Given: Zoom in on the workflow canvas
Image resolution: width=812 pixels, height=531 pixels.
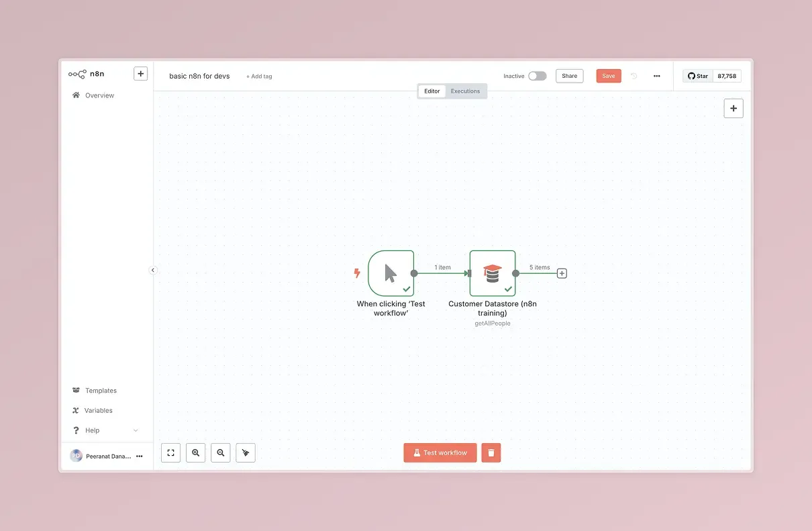Looking at the screenshot, I should point(195,453).
